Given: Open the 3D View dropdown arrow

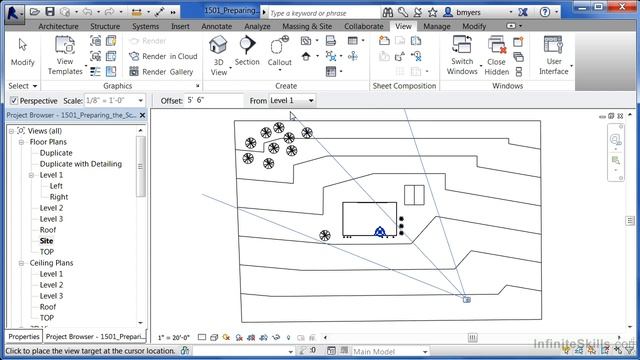Looking at the screenshot, I should click(x=230, y=68).
